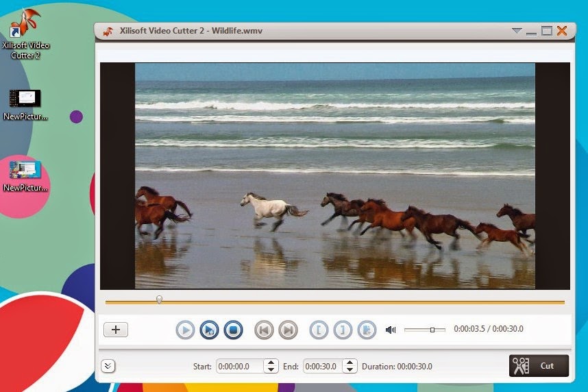Close the Xilisoft Video Cutter window

[562, 31]
